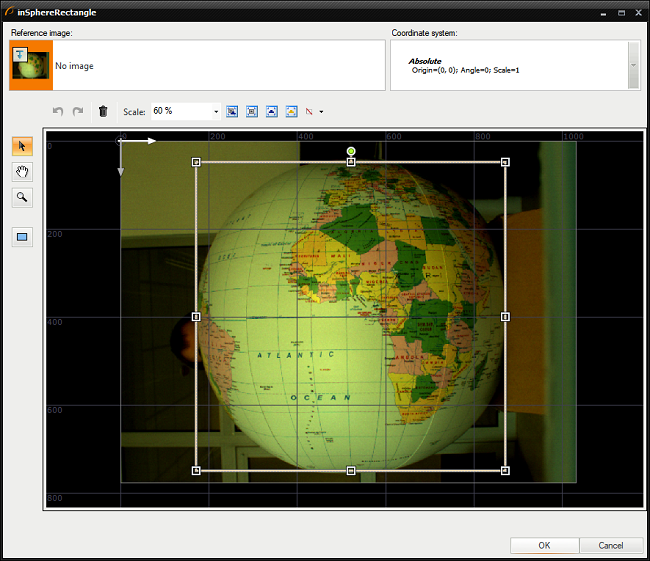
Task: Click the undo arrow
Action: point(58,111)
